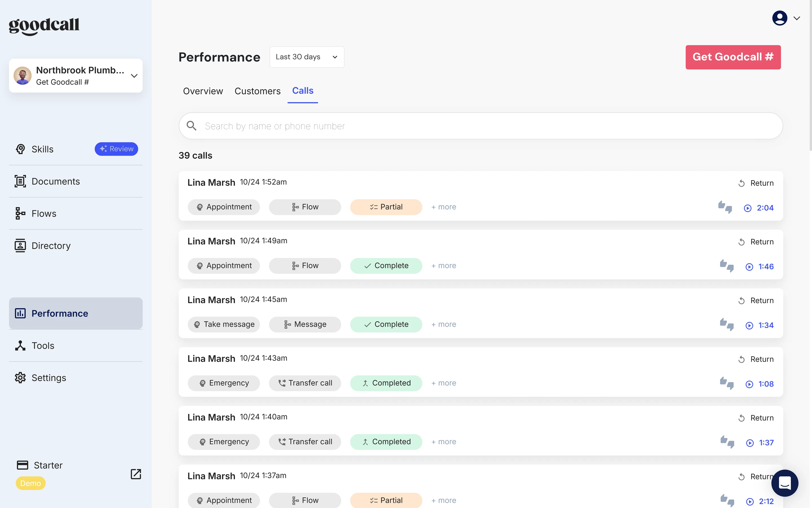
Task: Click the Take message tag
Action: [224, 325]
